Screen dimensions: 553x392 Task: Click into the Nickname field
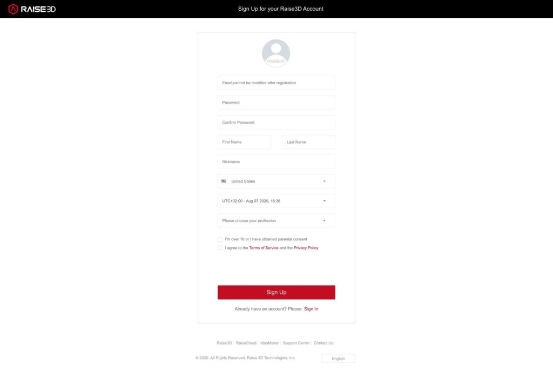[x=276, y=162]
